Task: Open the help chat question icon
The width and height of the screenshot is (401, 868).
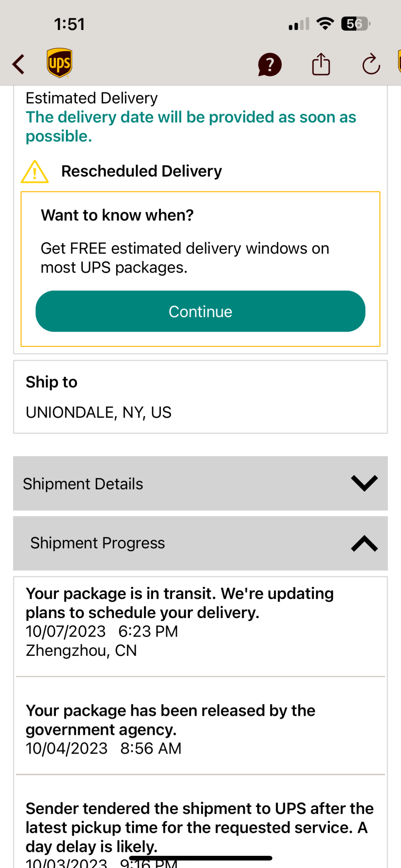Action: pyautogui.click(x=270, y=65)
